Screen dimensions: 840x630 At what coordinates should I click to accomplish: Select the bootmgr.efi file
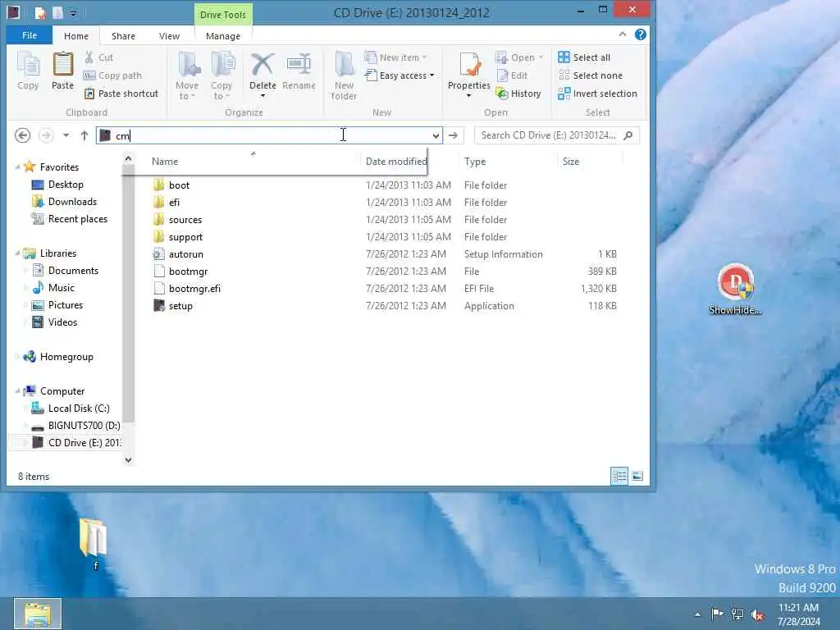(x=194, y=288)
